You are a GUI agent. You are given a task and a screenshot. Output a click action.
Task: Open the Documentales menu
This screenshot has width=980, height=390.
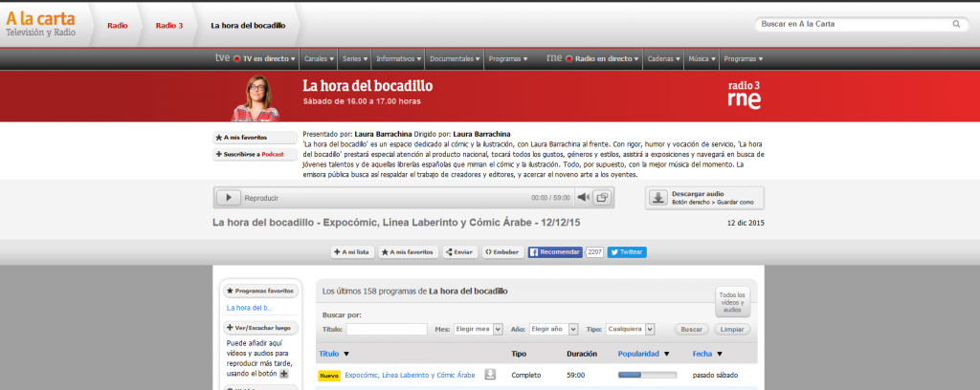pyautogui.click(x=455, y=58)
